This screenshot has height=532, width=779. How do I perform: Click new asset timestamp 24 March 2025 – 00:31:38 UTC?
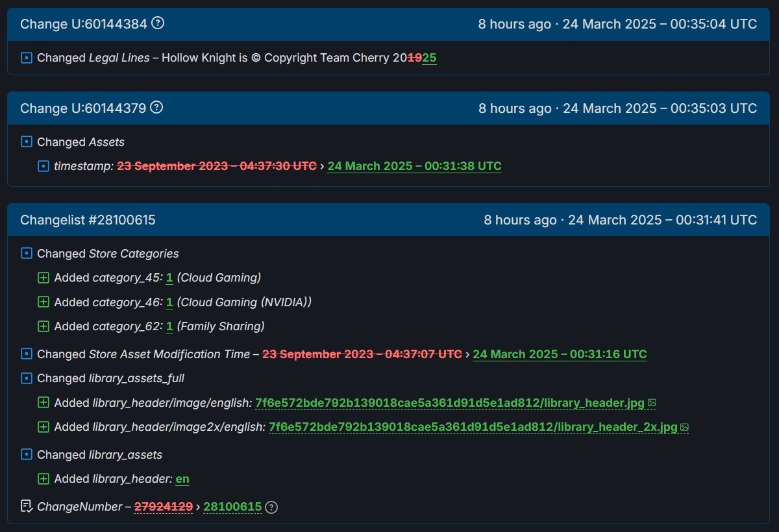click(415, 166)
